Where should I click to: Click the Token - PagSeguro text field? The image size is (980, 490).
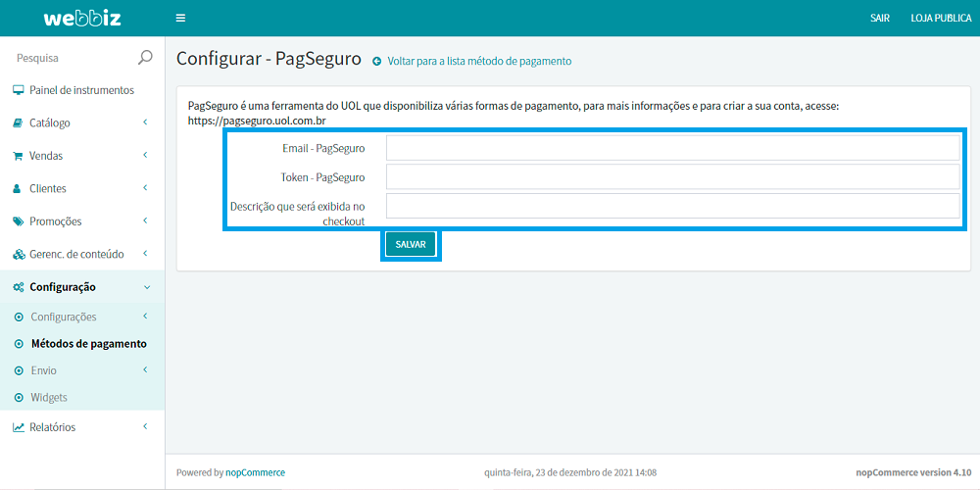pyautogui.click(x=672, y=177)
